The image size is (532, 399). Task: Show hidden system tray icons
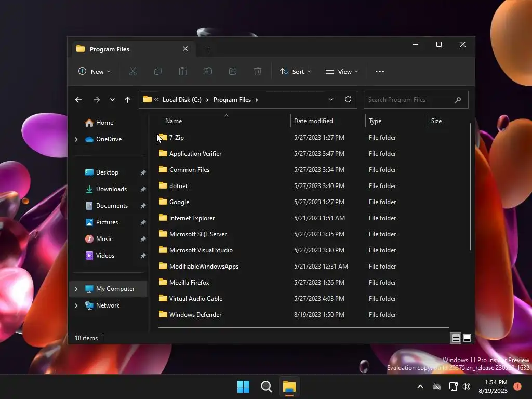point(420,387)
